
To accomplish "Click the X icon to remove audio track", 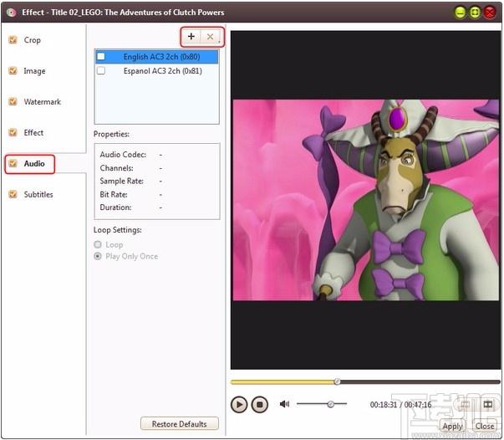I will [211, 37].
